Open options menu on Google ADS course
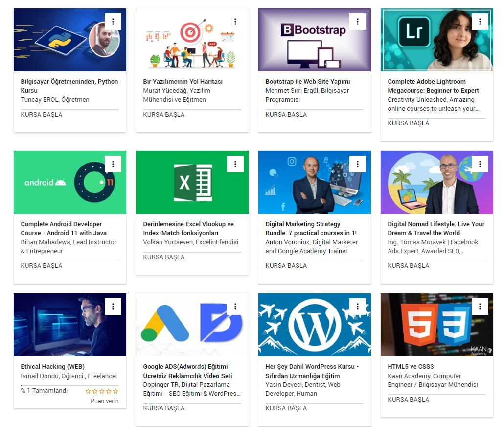Screen dimensions: 504x427 point(235,307)
